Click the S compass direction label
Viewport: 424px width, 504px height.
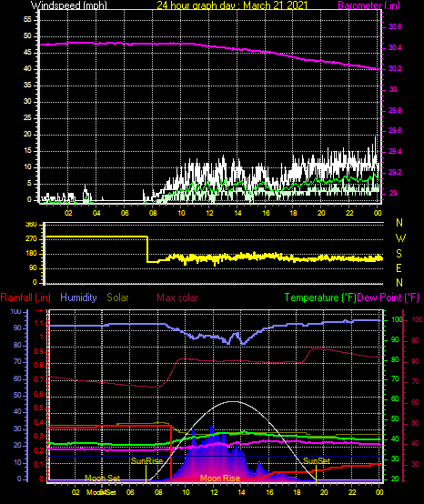[399, 254]
